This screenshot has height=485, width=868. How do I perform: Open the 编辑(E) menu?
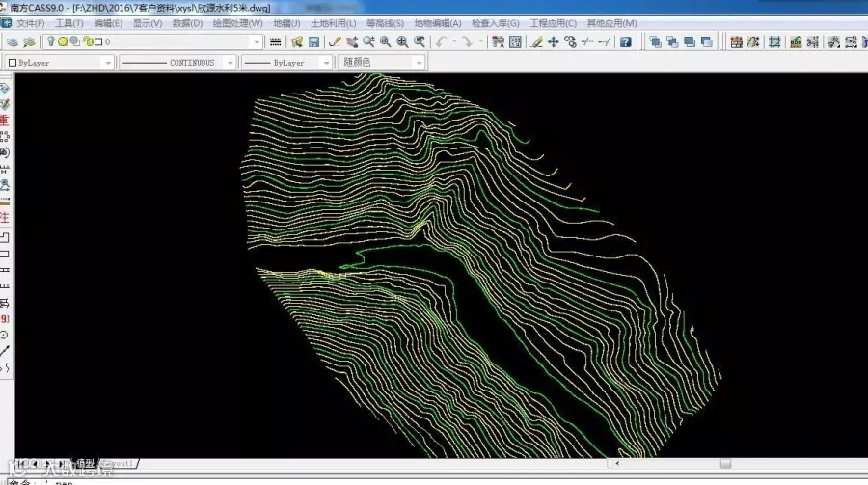[108, 23]
